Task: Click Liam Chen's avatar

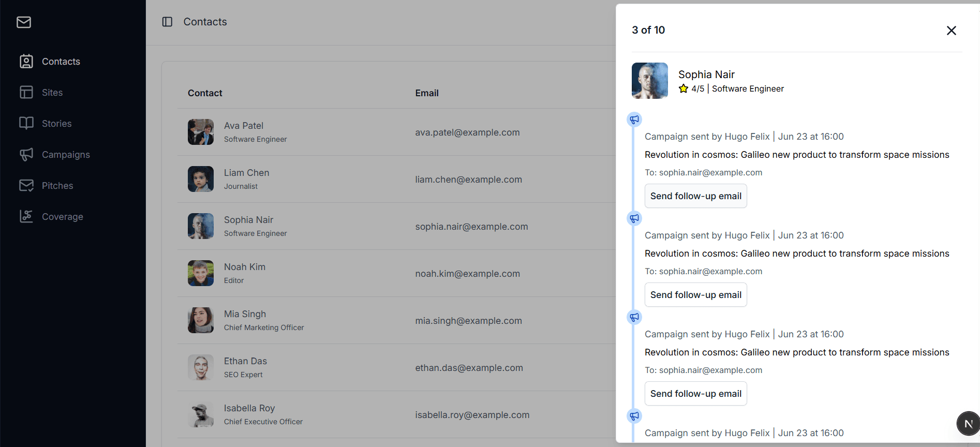Action: pyautogui.click(x=201, y=179)
